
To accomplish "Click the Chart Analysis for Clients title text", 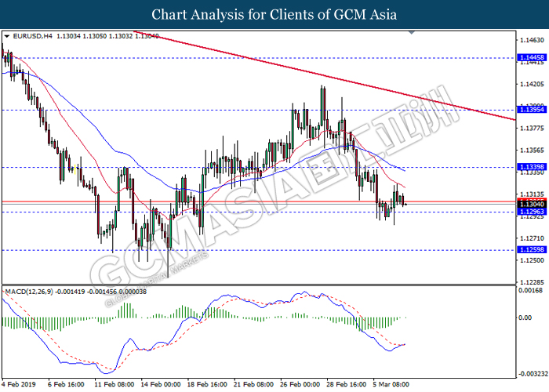I will [x=274, y=14].
